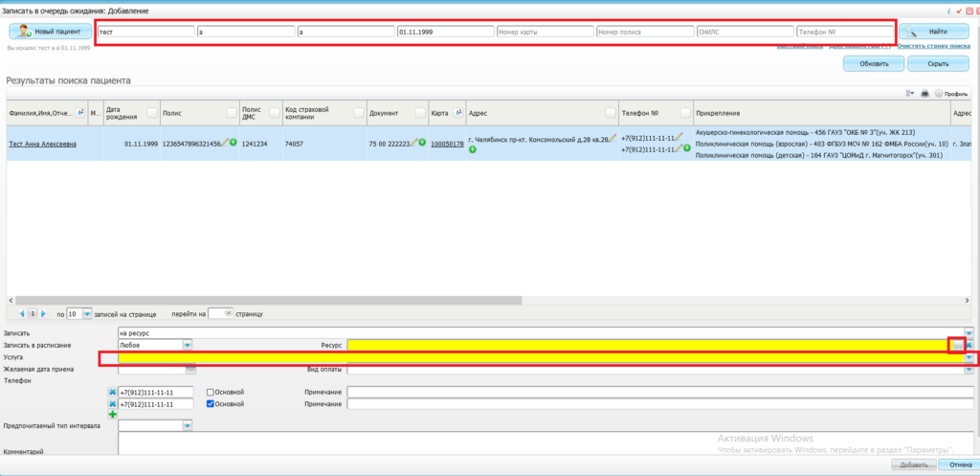This screenshot has height=476, width=980.
Task: Open the Услуга dropdown arrow
Action: click(969, 357)
